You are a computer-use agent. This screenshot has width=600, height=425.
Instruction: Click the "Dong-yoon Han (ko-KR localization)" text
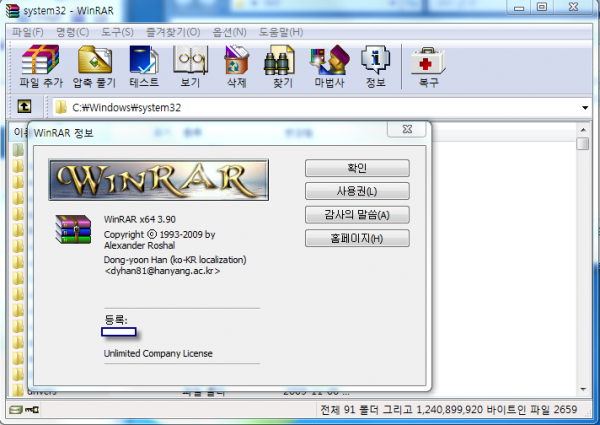[175, 260]
